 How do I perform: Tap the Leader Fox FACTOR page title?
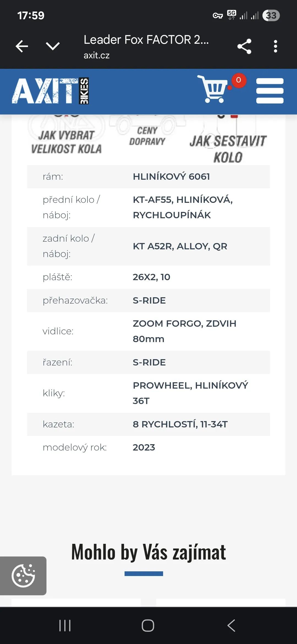click(x=146, y=40)
